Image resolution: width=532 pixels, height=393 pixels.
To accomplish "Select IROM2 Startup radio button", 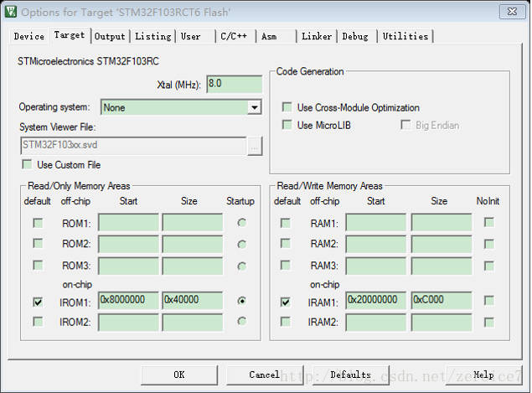I will (241, 321).
